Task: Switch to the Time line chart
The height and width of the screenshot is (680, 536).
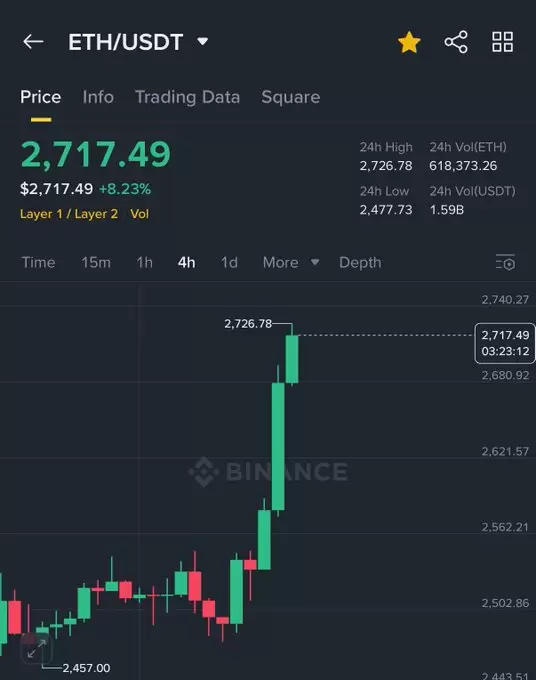Action: [x=38, y=262]
